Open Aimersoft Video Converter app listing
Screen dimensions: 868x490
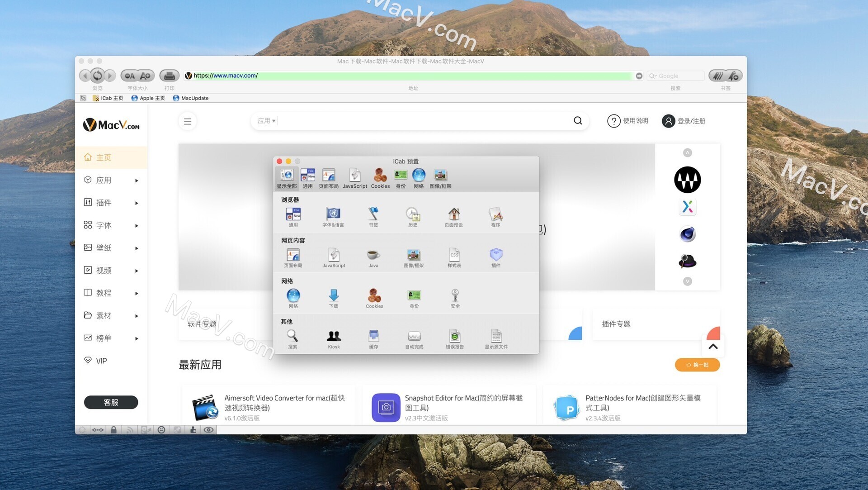click(269, 407)
